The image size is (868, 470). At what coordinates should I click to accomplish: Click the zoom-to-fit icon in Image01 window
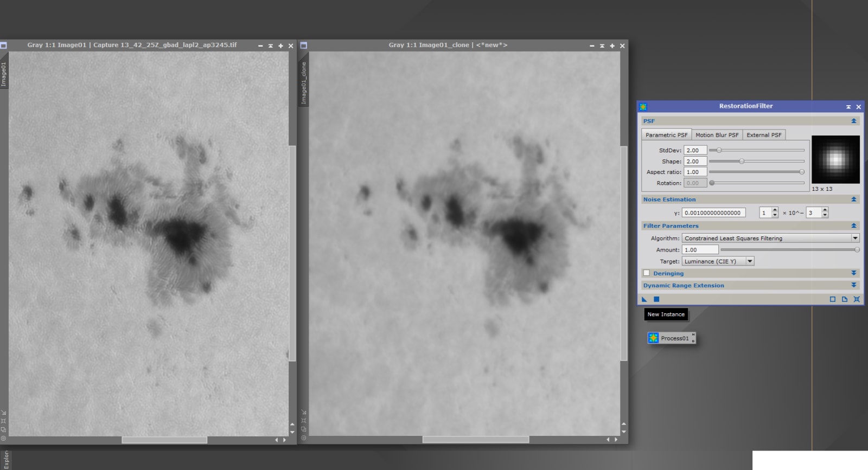(3, 421)
